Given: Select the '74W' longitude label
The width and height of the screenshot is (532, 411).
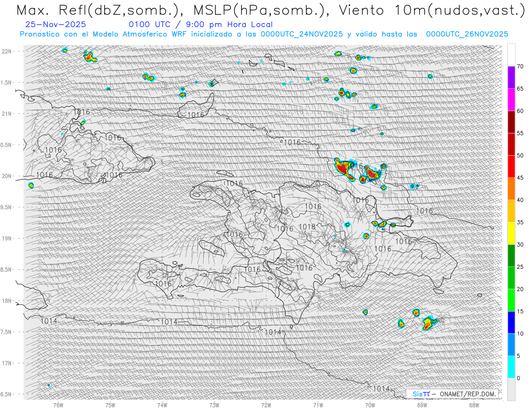Looking at the screenshot, I should (x=162, y=405).
